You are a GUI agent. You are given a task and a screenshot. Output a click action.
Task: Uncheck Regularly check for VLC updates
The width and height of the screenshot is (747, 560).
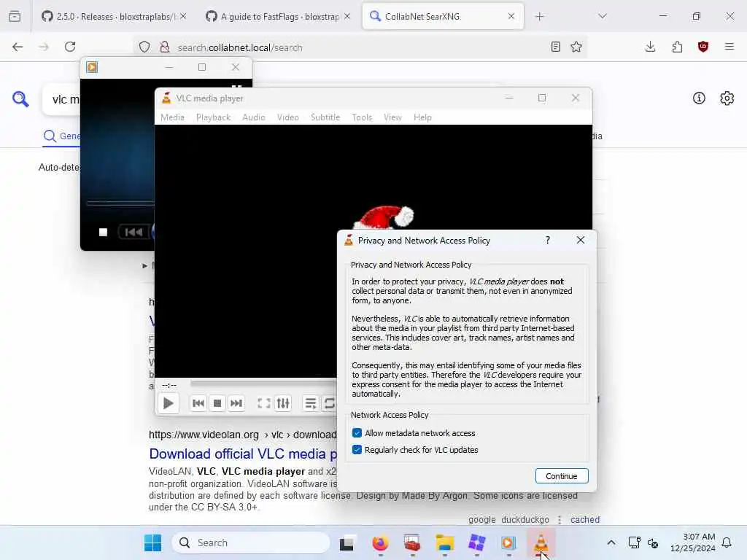point(357,449)
